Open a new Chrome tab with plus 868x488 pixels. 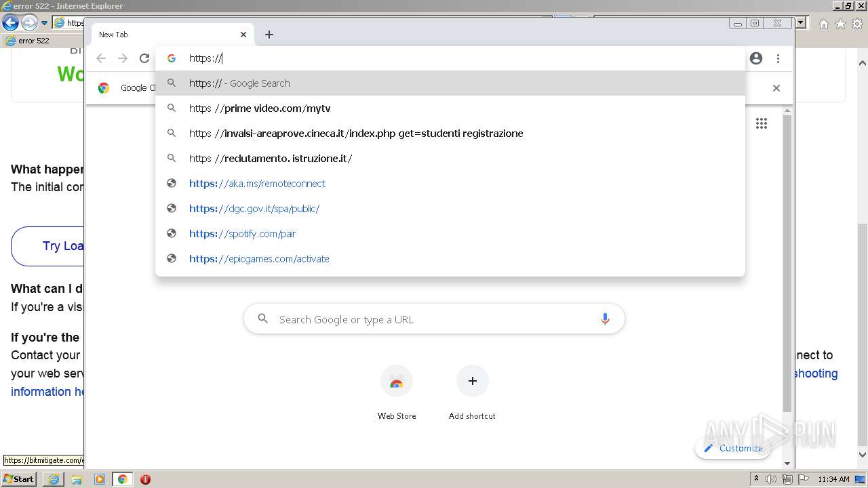click(x=269, y=35)
